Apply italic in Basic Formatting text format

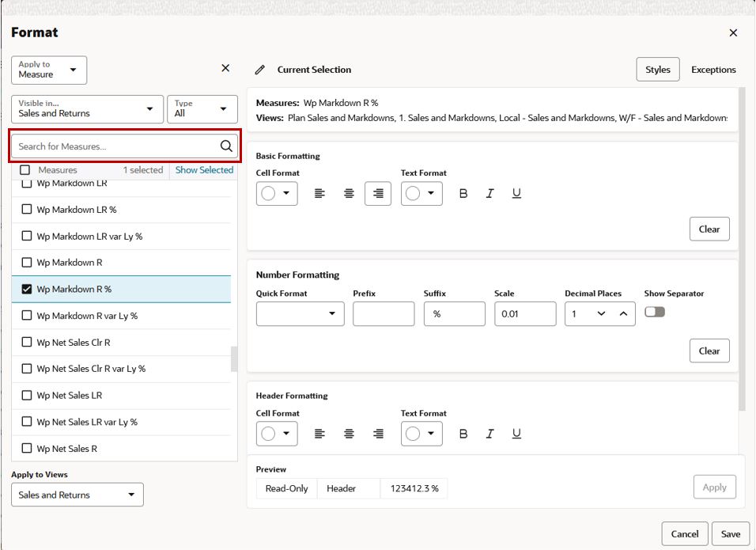tap(490, 194)
